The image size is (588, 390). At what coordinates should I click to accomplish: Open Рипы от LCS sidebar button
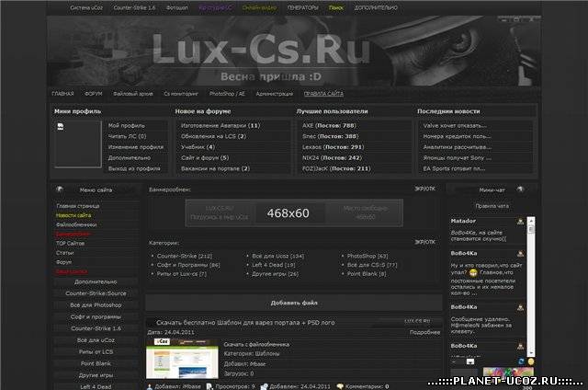(x=96, y=351)
